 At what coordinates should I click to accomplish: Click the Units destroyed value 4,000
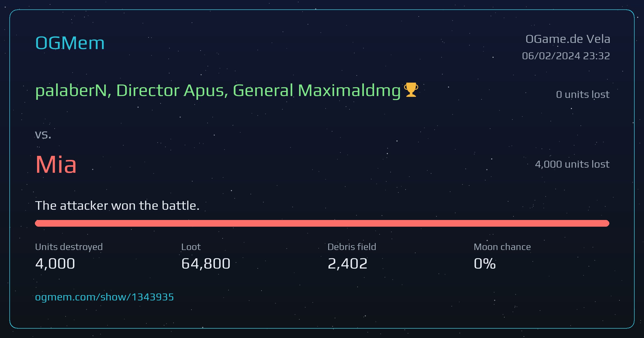point(55,263)
